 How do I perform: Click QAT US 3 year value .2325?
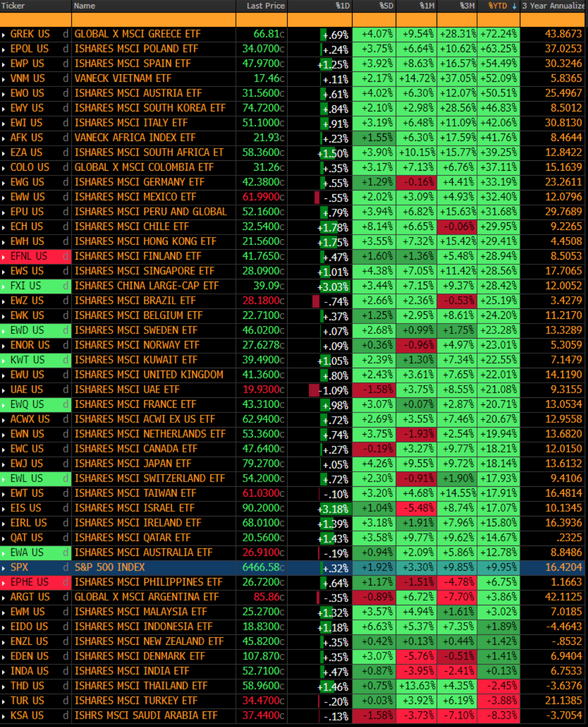point(568,538)
